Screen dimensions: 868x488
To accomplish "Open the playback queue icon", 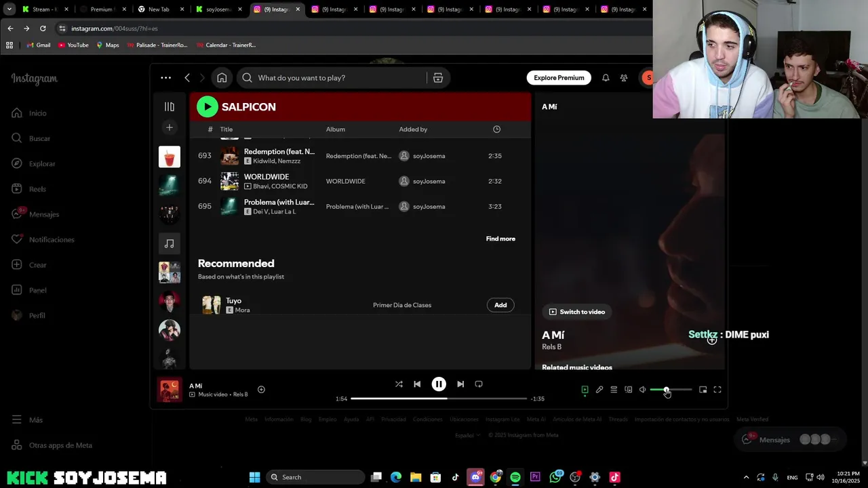I will click(x=614, y=390).
